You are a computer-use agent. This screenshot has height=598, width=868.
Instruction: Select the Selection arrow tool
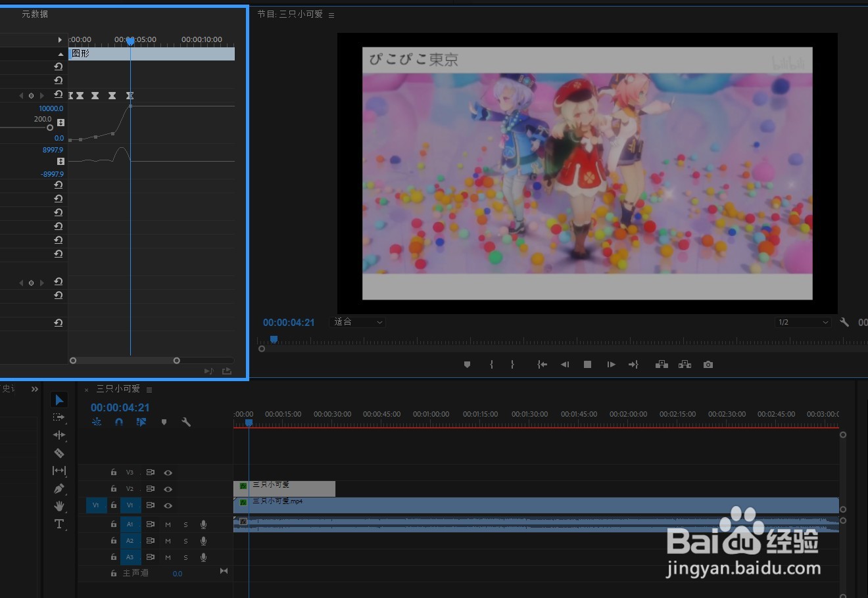tap(59, 400)
